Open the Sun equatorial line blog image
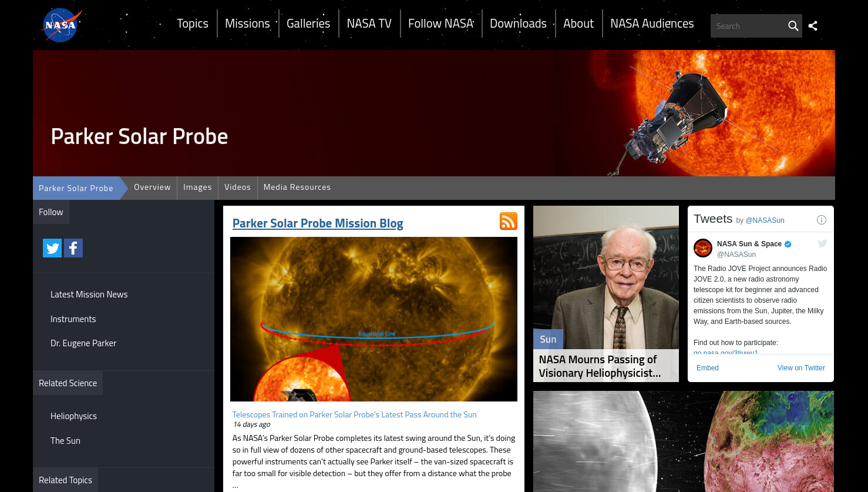Screen dimensions: 868x492 [x=374, y=319]
